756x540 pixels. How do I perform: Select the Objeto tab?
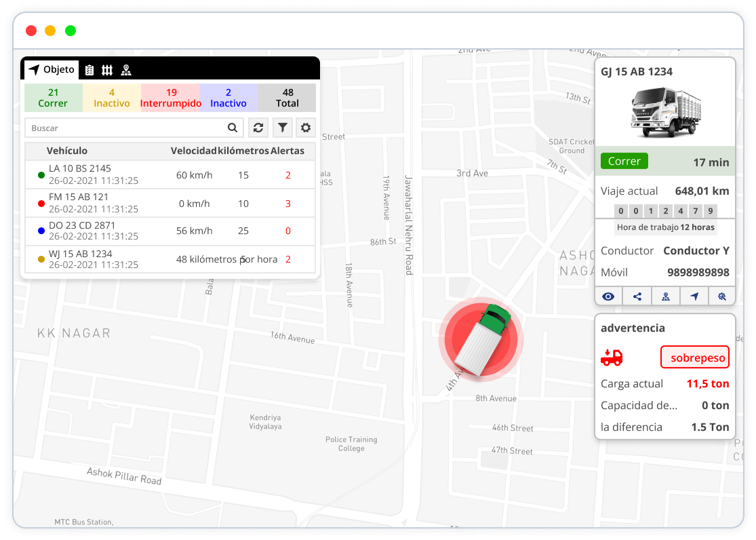pyautogui.click(x=52, y=70)
